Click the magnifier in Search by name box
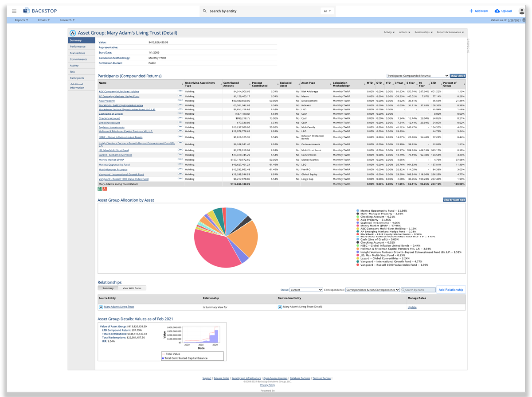 (x=403, y=290)
